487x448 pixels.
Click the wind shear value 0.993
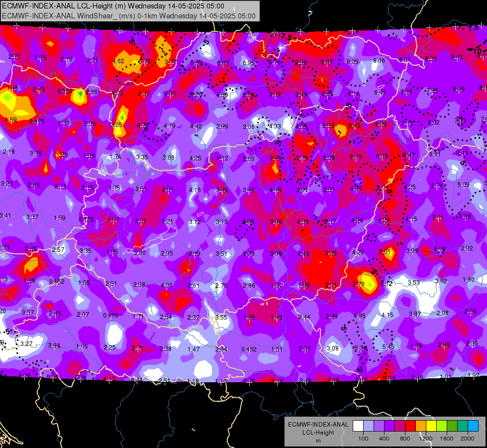coord(65,91)
